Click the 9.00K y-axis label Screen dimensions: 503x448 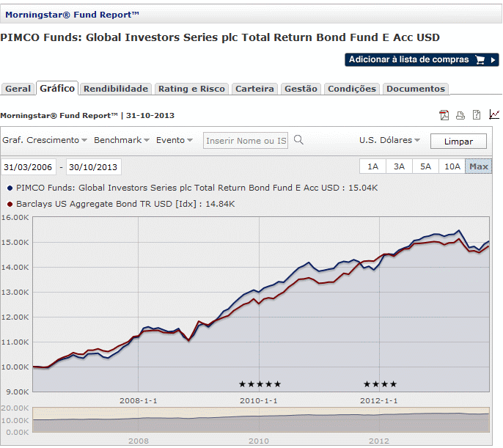point(18,392)
